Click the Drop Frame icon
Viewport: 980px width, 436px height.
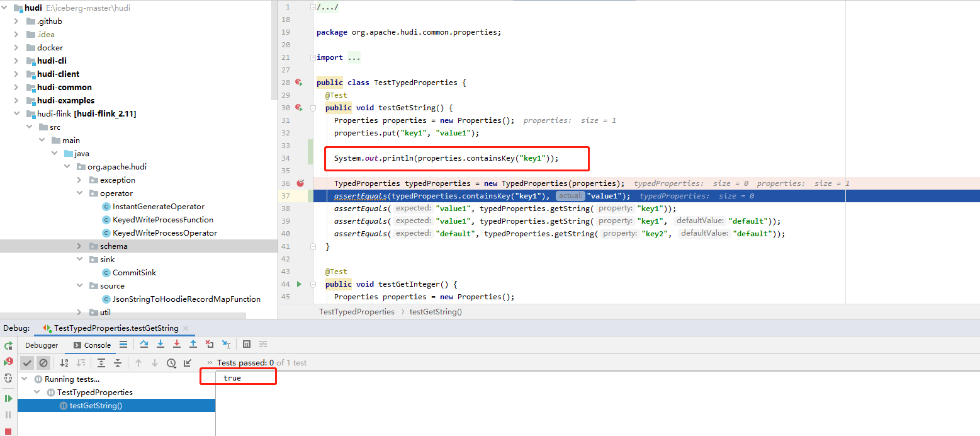coord(210,344)
